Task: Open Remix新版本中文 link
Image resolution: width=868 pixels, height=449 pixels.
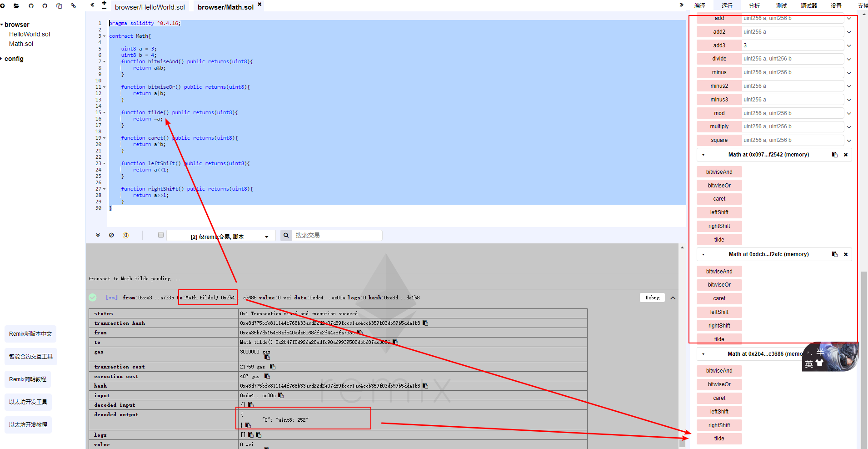Action: pyautogui.click(x=30, y=334)
